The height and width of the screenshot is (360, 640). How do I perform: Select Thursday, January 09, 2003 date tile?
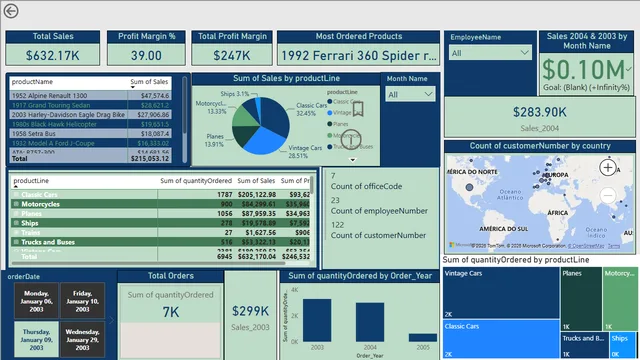click(x=36, y=340)
